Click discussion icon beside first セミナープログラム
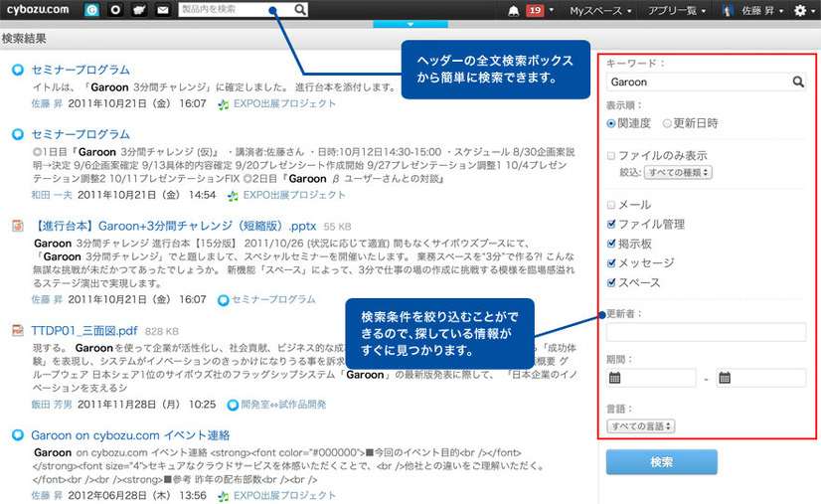Image resolution: width=821 pixels, height=504 pixels. [18, 70]
